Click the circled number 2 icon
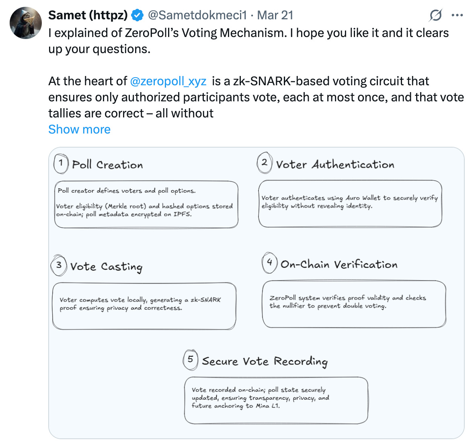Screen dimensions: 476x448 point(265,163)
